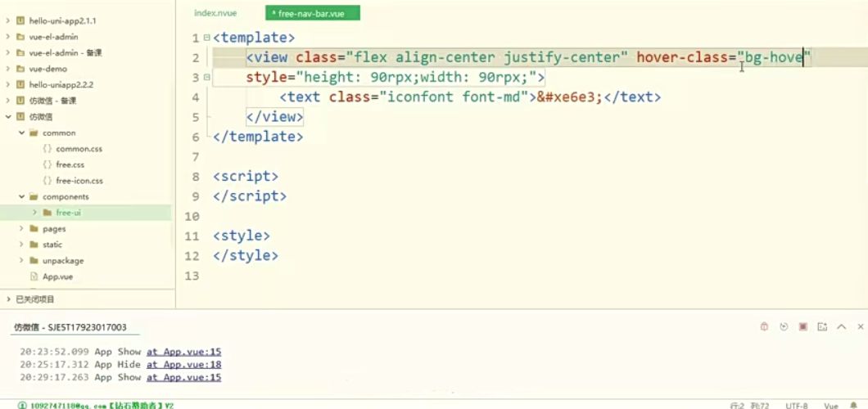Image resolution: width=868 pixels, height=409 pixels.
Task: Expand the pages folder
Action: (x=22, y=229)
